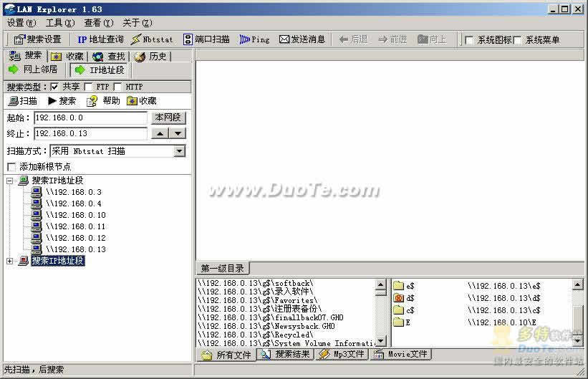This screenshot has height=379, width=588.
Task: Click the 终止 end IP input field
Action: point(90,133)
